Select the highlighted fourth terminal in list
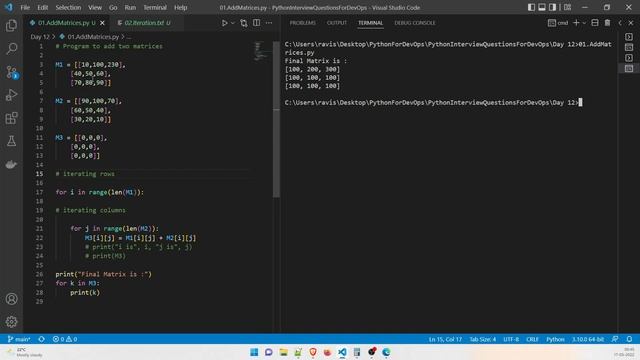This screenshot has width=640, height=360. point(629,69)
